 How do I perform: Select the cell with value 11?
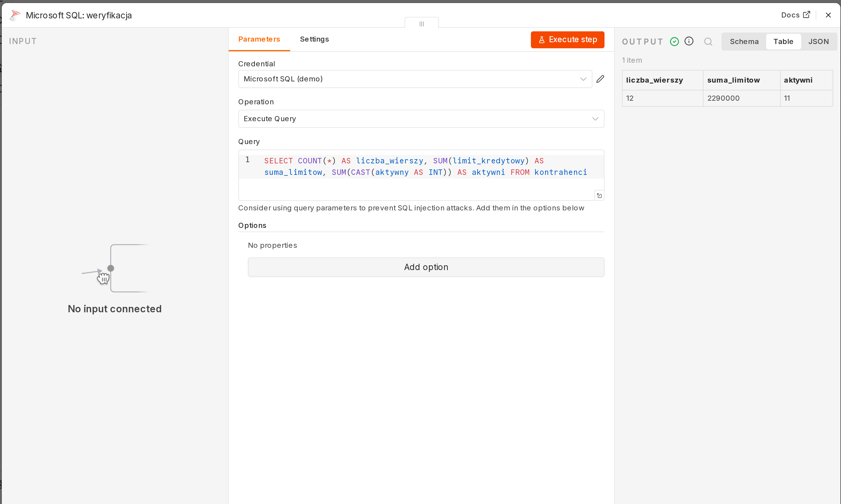[x=806, y=98]
